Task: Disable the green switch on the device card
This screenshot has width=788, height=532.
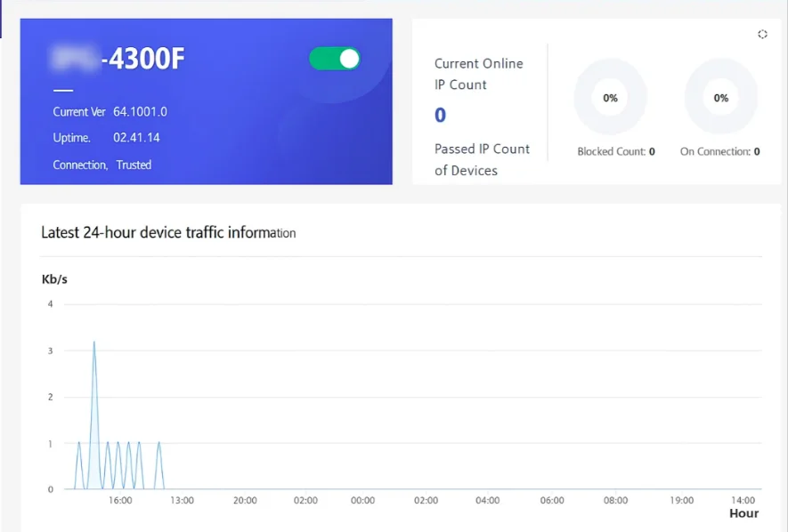Action: [334, 58]
